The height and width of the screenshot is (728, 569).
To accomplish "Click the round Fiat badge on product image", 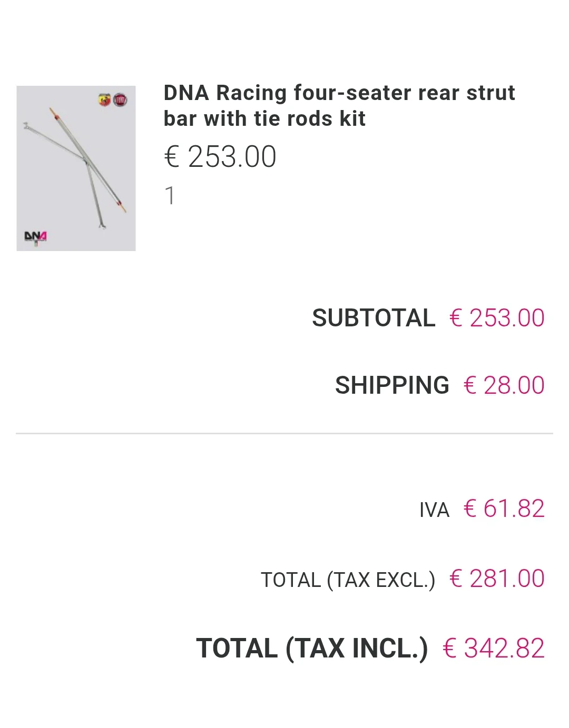I will 120,99.
